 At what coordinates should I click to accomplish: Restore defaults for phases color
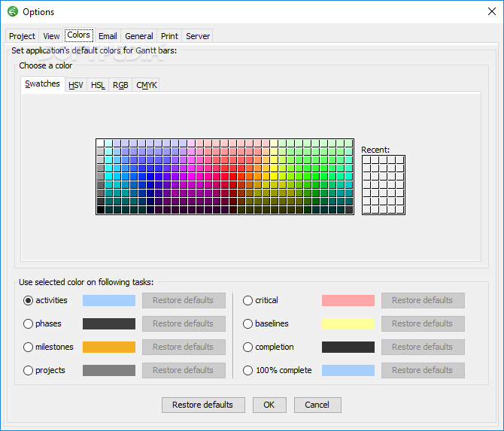184,323
